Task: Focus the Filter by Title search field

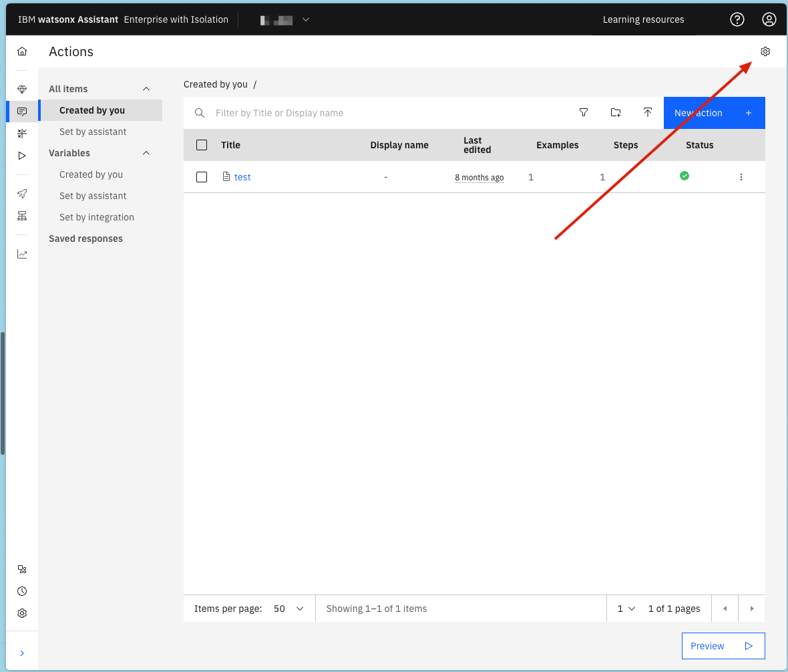Action: point(387,113)
